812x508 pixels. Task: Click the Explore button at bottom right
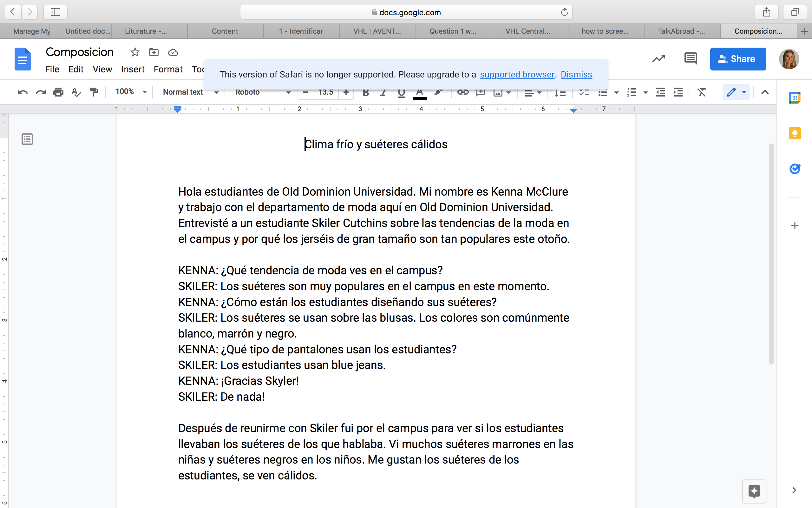tap(754, 491)
